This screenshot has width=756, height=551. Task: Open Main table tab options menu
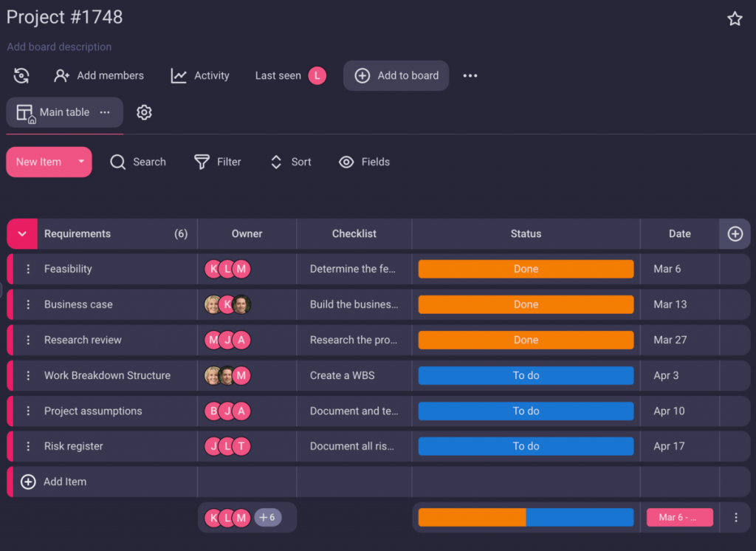[x=105, y=112]
